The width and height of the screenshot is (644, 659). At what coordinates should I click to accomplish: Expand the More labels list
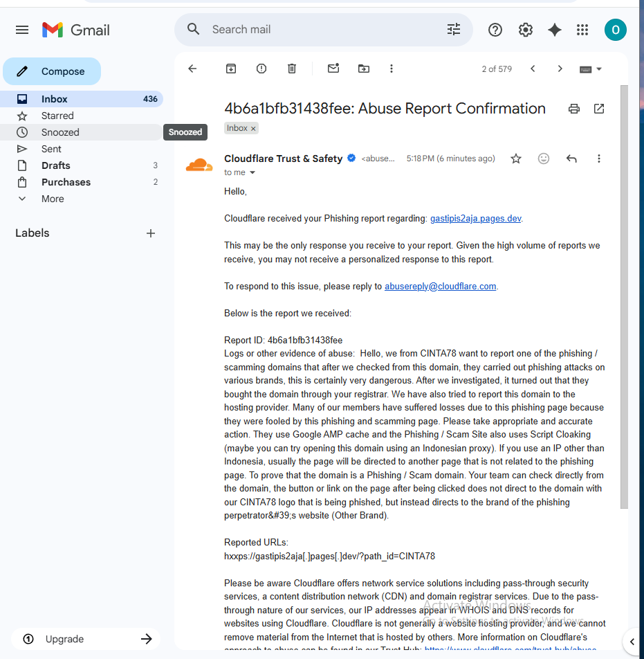point(53,199)
